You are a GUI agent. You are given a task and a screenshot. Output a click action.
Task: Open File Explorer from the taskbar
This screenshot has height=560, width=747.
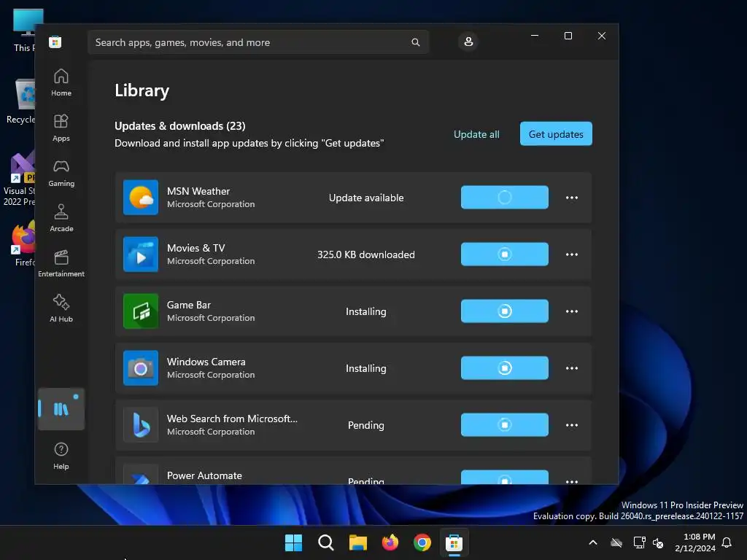357,542
